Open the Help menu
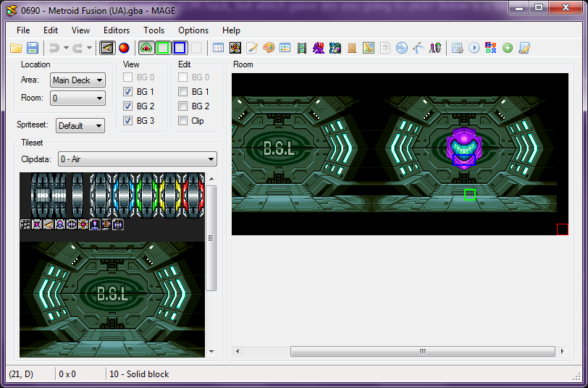The height and width of the screenshot is (388, 588). [231, 30]
